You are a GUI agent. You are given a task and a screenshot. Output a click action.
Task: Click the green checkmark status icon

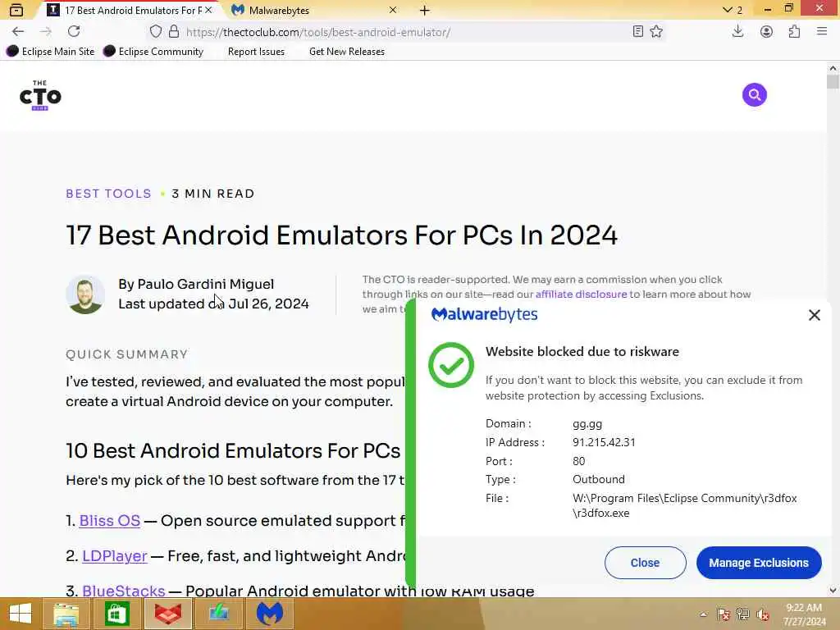coord(451,365)
